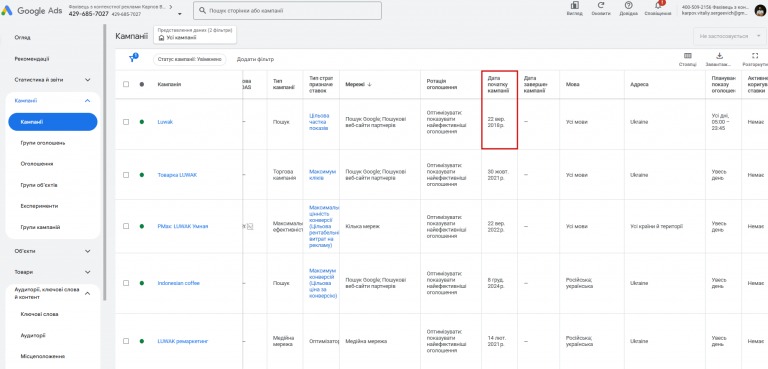The width and height of the screenshot is (768, 369).
Task: Click the Адреса column header
Action: pos(639,84)
